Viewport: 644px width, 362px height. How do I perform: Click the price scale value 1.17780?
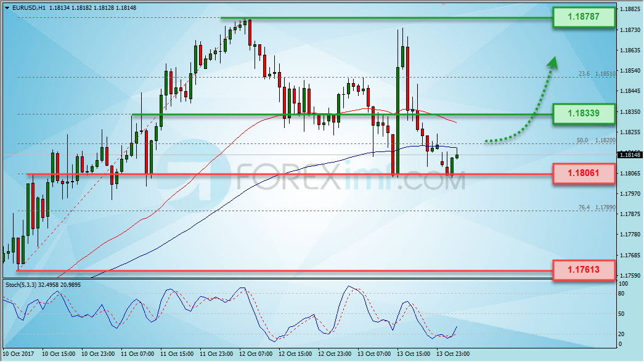click(630, 235)
